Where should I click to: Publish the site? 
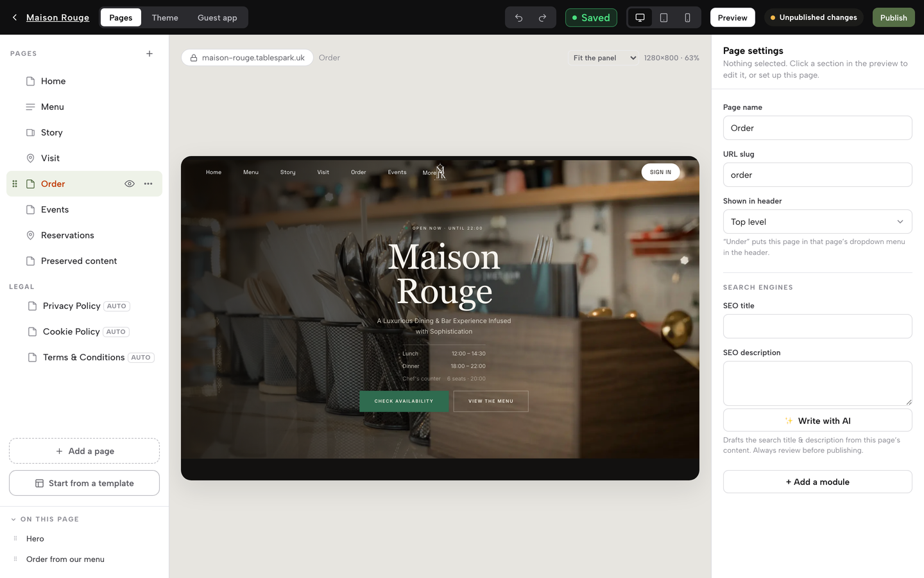[x=893, y=17]
